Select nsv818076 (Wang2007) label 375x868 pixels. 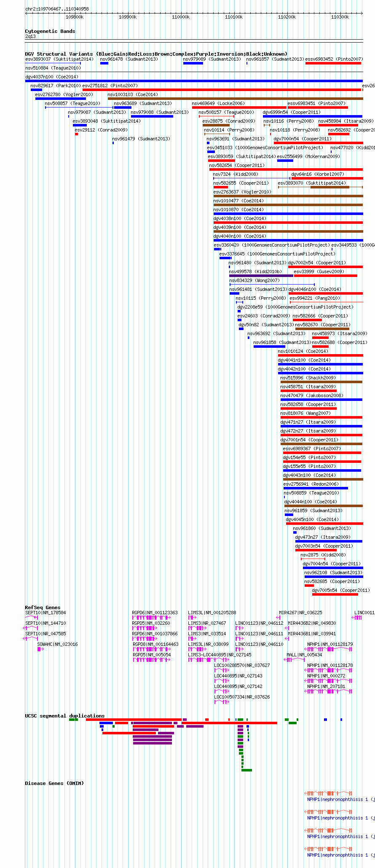click(306, 413)
